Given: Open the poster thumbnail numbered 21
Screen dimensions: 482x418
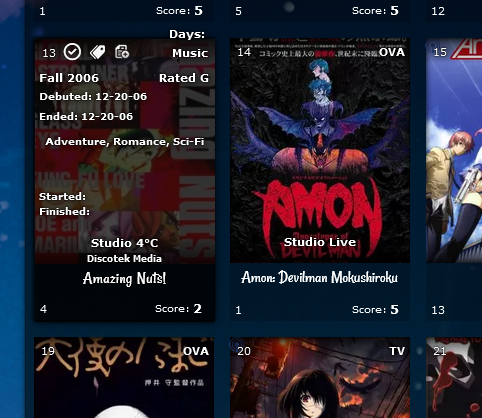Looking at the screenshot, I should click(x=454, y=377).
